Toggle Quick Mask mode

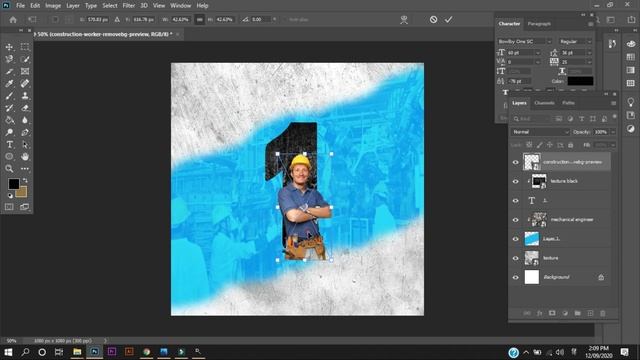9,207
